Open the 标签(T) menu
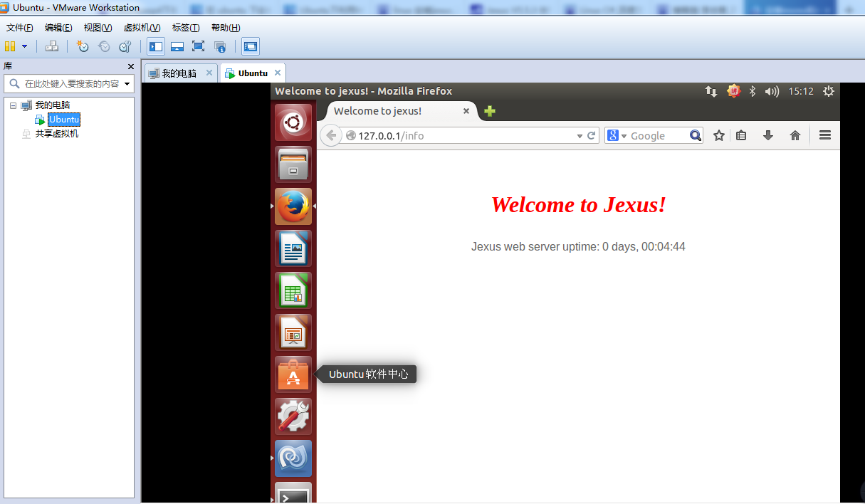This screenshot has height=504, width=865. (x=186, y=28)
